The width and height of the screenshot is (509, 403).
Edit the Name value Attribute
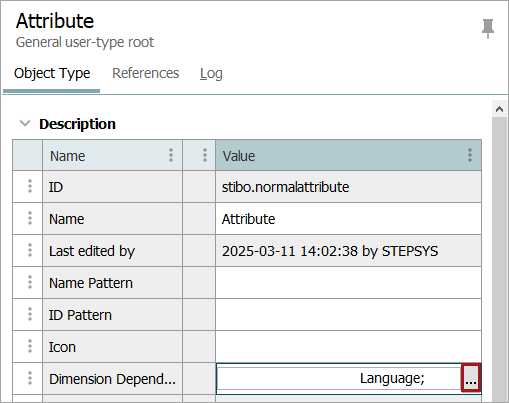(x=348, y=219)
